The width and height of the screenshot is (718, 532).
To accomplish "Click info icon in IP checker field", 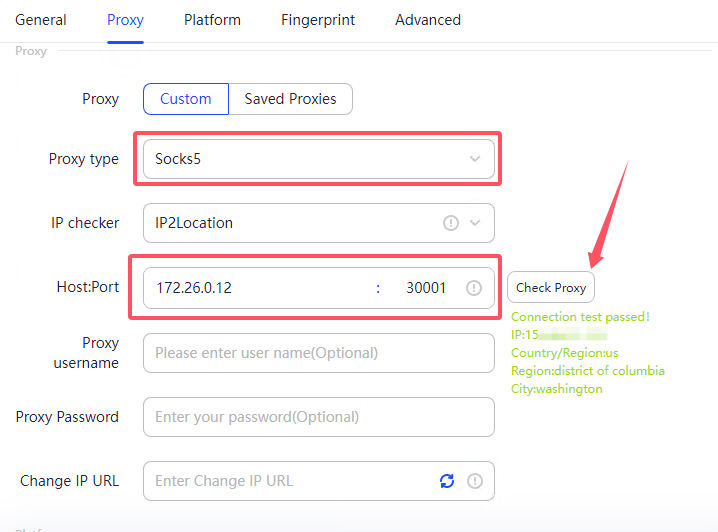I will (x=451, y=223).
